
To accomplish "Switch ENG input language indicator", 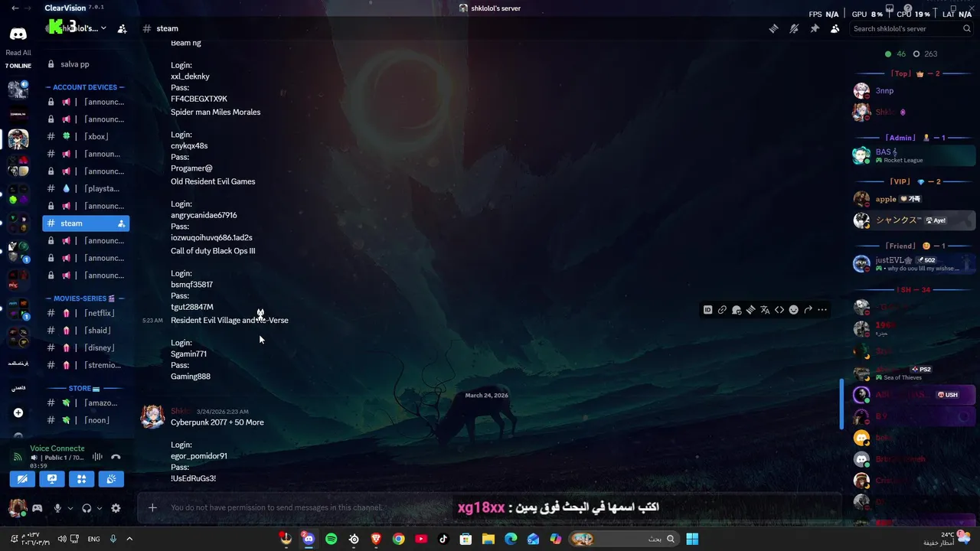I will click(x=93, y=539).
